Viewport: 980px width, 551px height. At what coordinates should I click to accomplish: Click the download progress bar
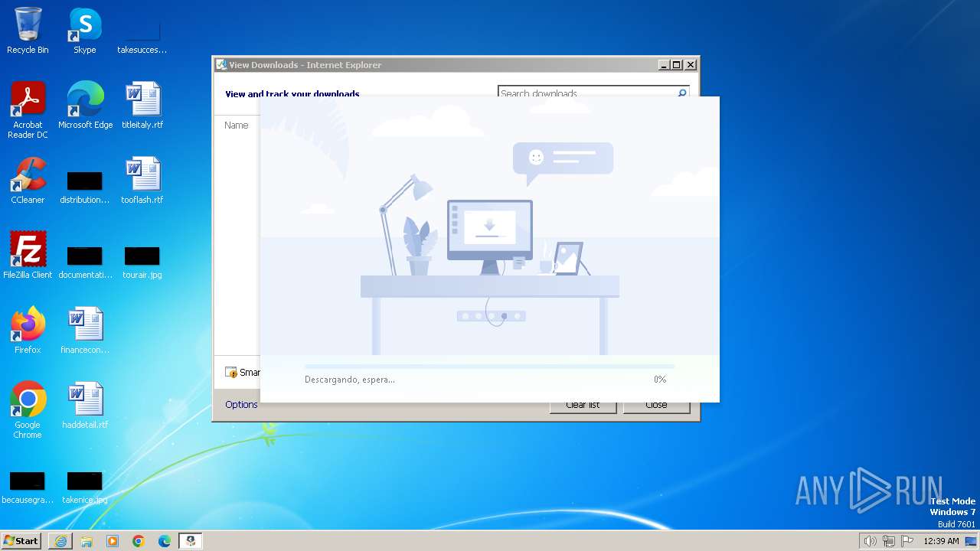[x=489, y=367]
